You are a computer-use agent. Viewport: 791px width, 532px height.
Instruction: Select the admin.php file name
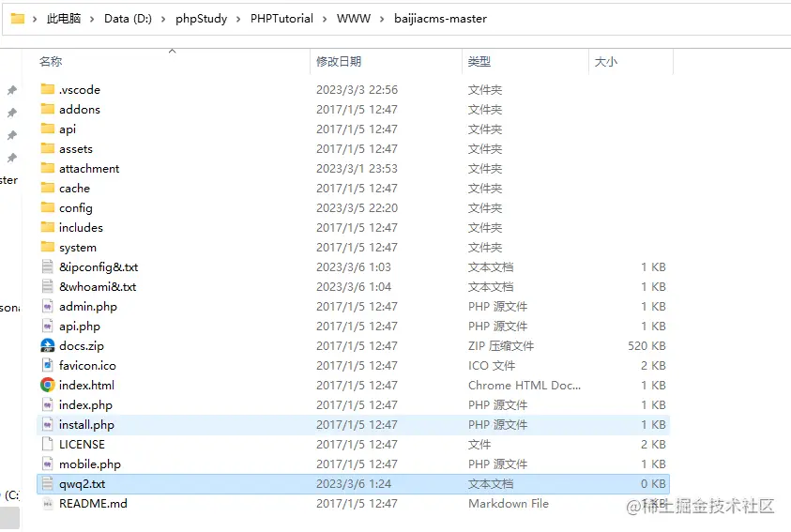click(x=88, y=306)
